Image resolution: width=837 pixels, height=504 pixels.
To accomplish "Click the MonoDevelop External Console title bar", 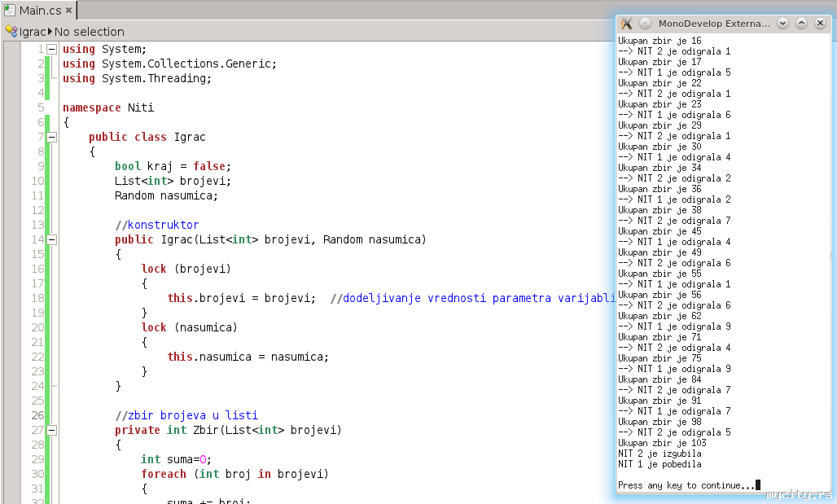I will (x=714, y=24).
